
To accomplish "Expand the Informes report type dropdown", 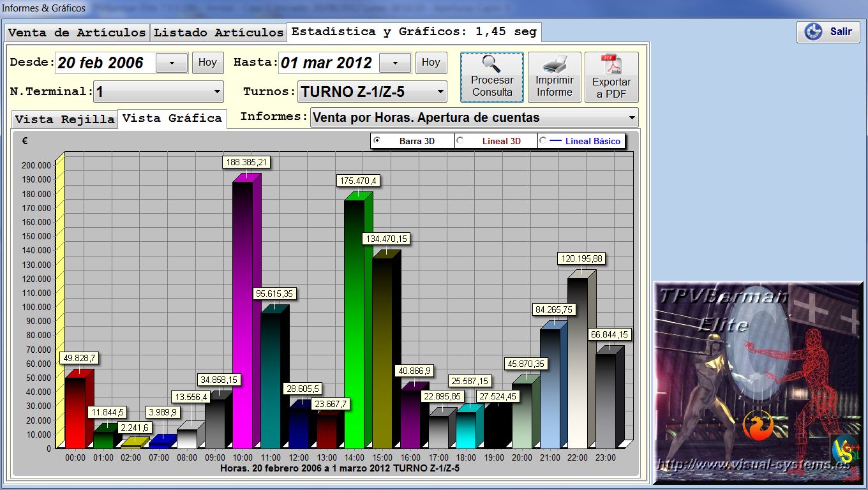I will 632,117.
